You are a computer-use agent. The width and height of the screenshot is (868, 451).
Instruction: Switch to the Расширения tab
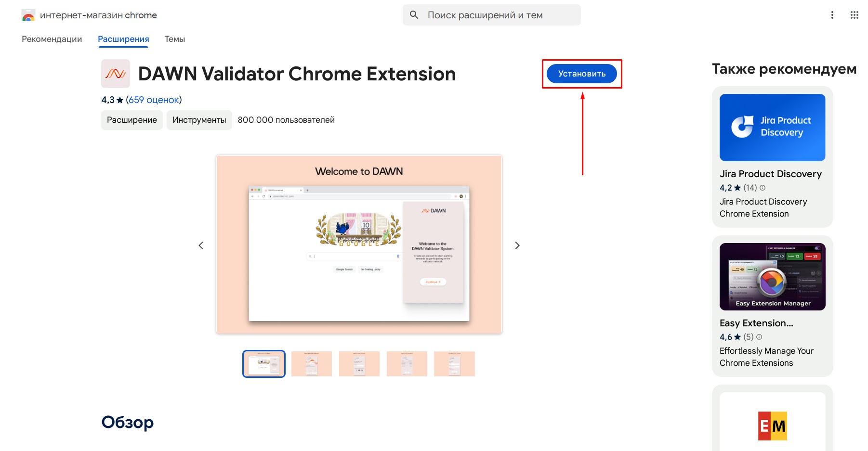tap(123, 39)
